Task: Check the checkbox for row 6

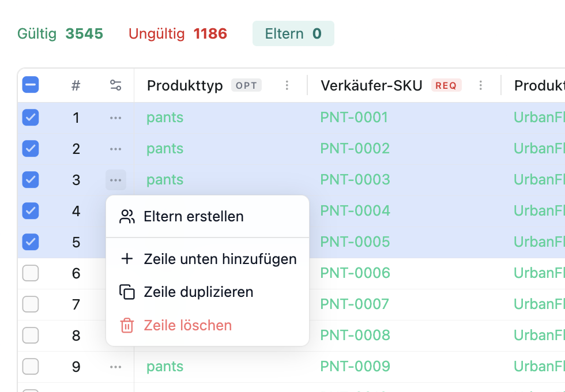Action: (x=31, y=273)
